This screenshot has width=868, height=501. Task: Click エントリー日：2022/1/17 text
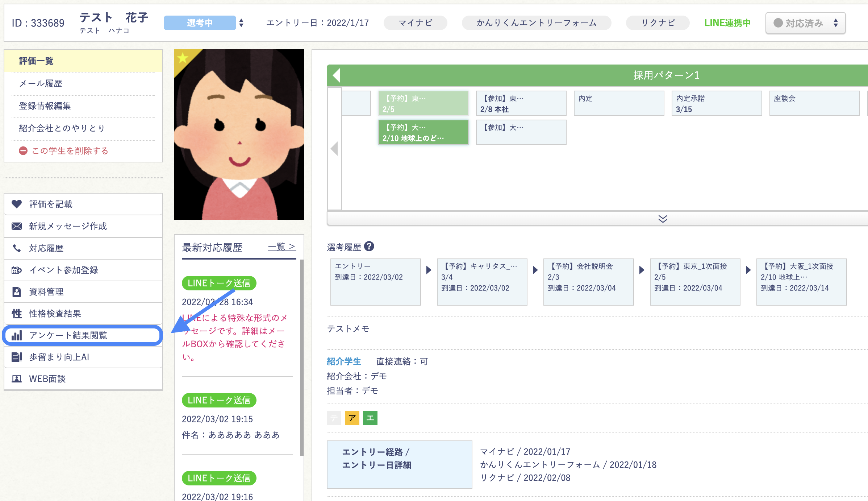(x=317, y=23)
